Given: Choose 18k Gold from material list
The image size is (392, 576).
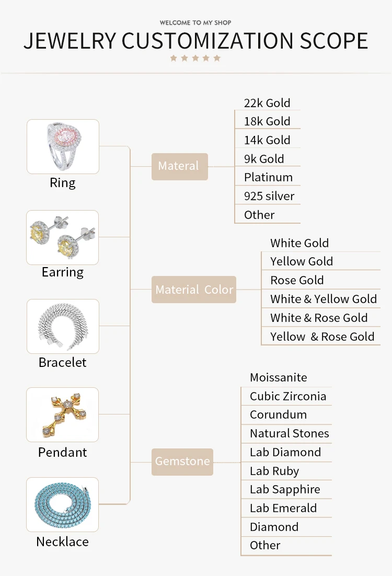Looking at the screenshot, I should (x=267, y=121).
